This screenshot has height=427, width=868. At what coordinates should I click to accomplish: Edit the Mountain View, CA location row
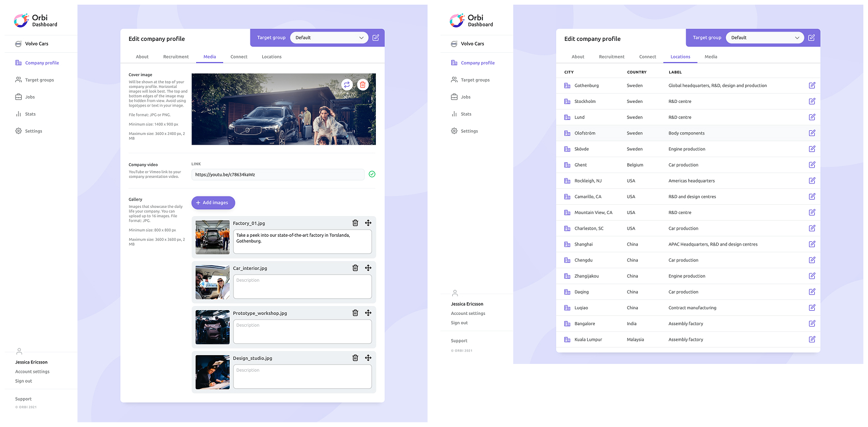812,212
